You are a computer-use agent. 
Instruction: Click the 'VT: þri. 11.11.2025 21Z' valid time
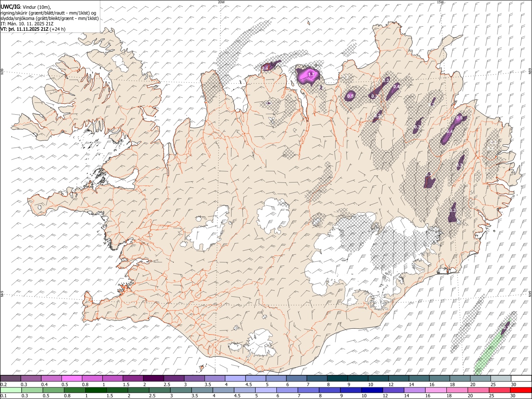click(24, 29)
